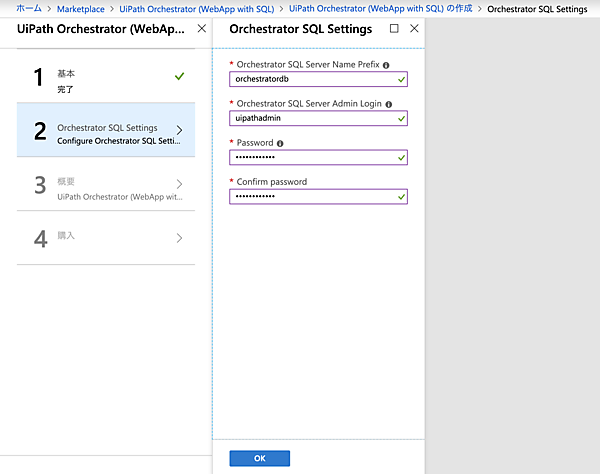Click info icon next to Password label
This screenshot has width=600, height=474.
(x=280, y=143)
